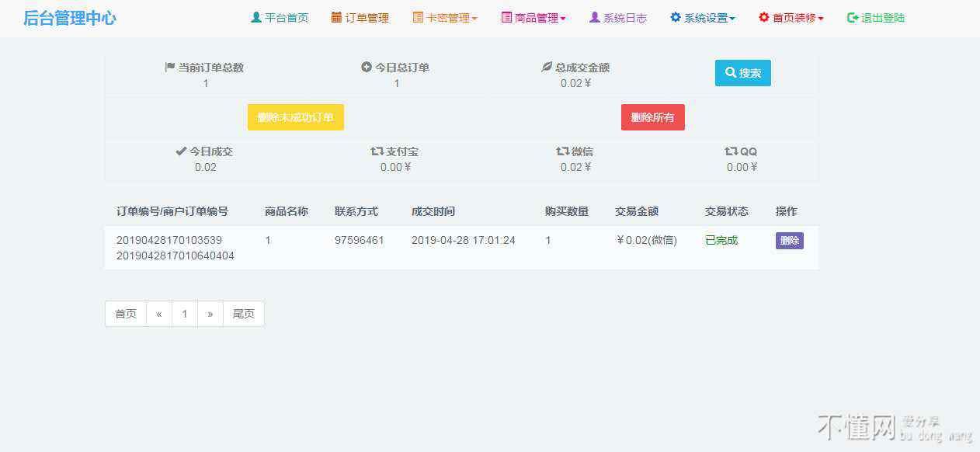Go to 尾页 in pagination

[x=244, y=314]
